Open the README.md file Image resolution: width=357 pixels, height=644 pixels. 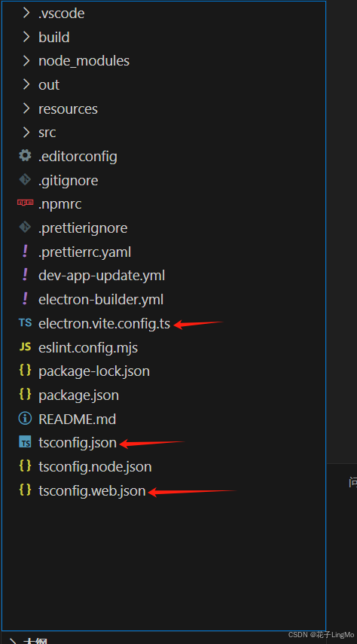[78, 419]
